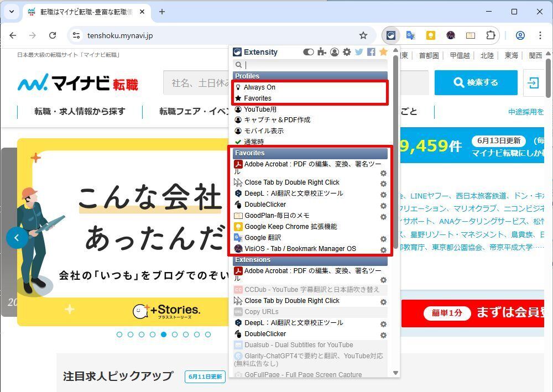This screenshot has width=553, height=392.
Task: Open VisiOS extension from Chrome's toolbar
Action: (450, 35)
